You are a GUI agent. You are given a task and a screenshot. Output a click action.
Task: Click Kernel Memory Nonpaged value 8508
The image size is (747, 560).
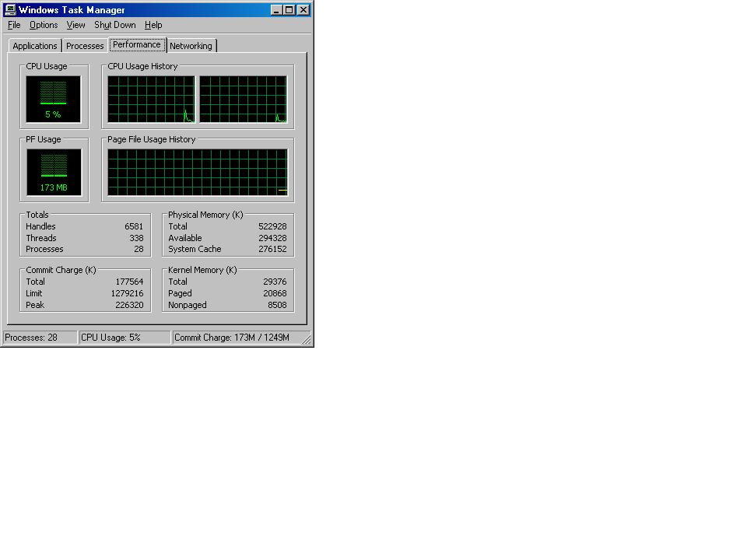277,305
